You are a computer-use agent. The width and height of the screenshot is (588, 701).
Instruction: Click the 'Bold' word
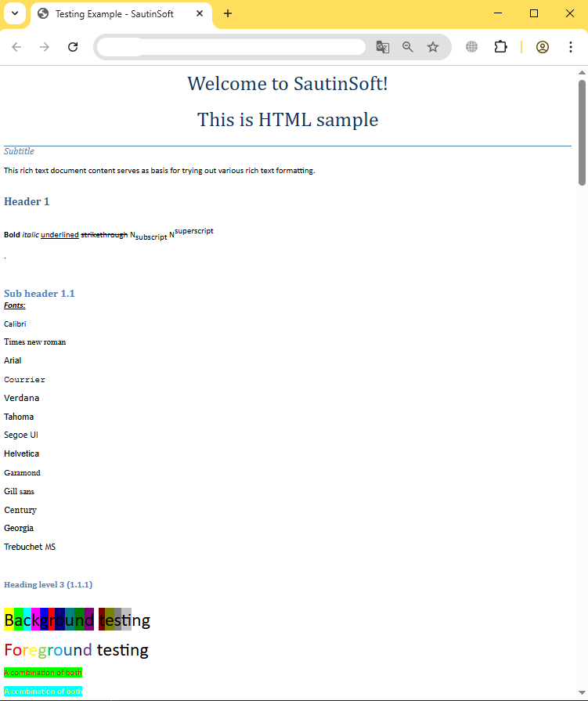point(12,235)
